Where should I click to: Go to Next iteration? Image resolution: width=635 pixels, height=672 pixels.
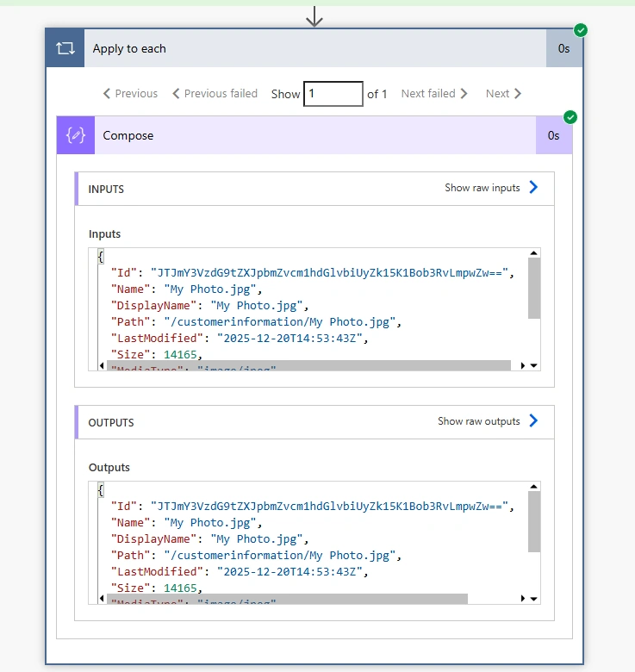tap(503, 93)
